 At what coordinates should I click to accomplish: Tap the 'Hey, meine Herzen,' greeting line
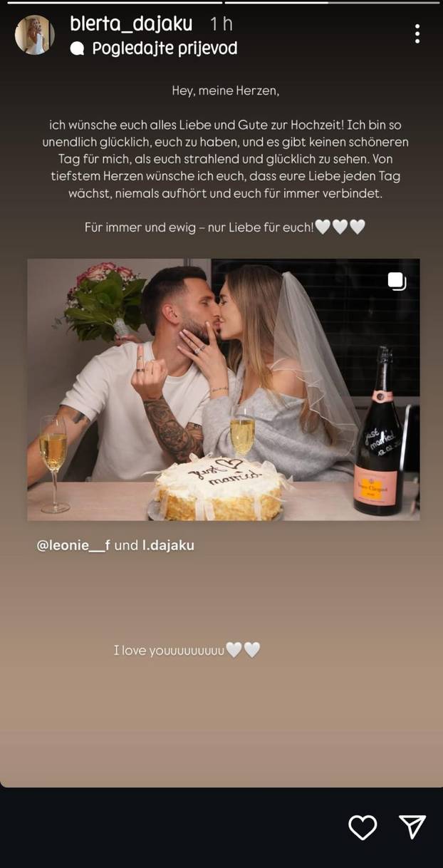coord(225,91)
